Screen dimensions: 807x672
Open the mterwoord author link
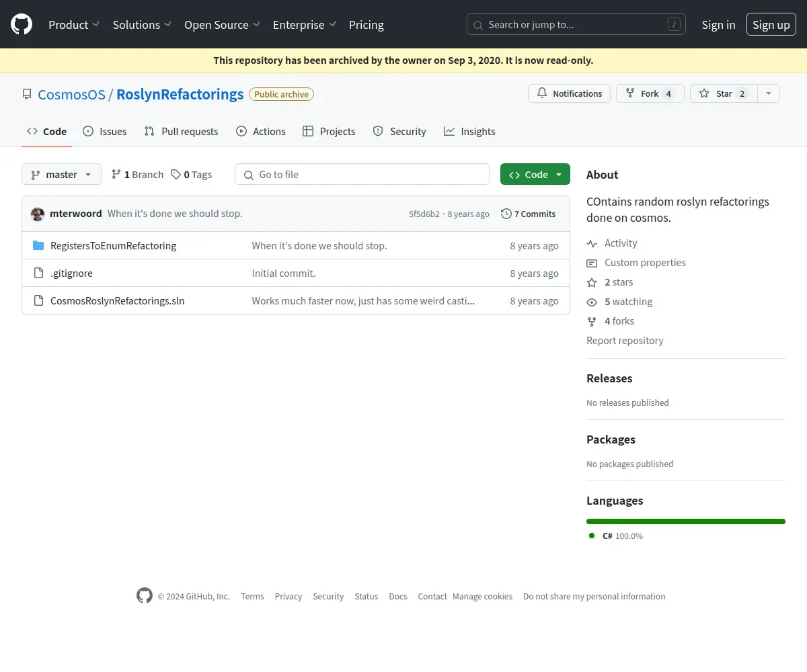(76, 214)
